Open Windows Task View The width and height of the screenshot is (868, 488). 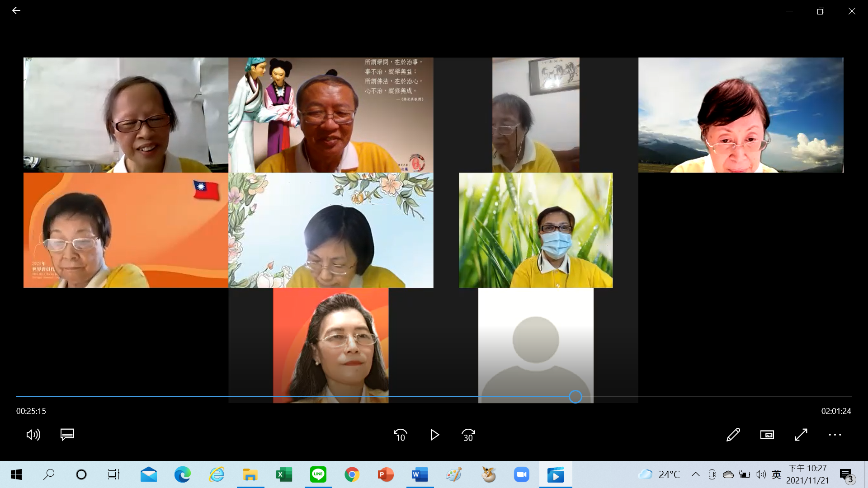point(114,474)
